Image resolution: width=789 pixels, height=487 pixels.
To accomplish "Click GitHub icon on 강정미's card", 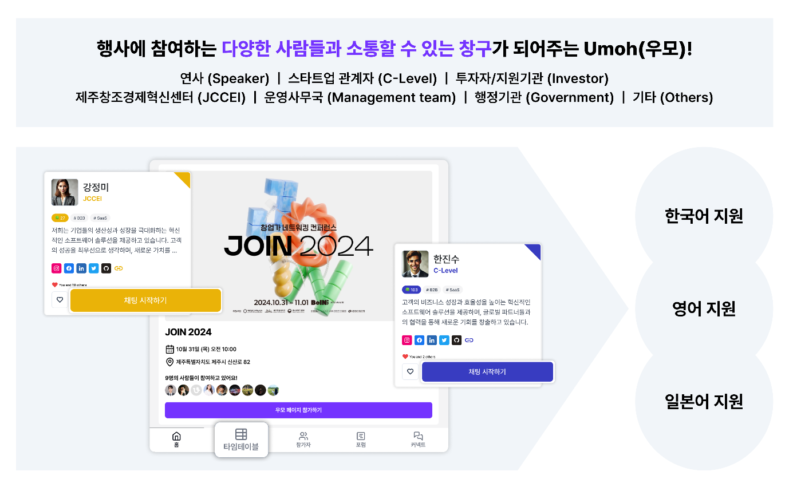I will pos(105,268).
